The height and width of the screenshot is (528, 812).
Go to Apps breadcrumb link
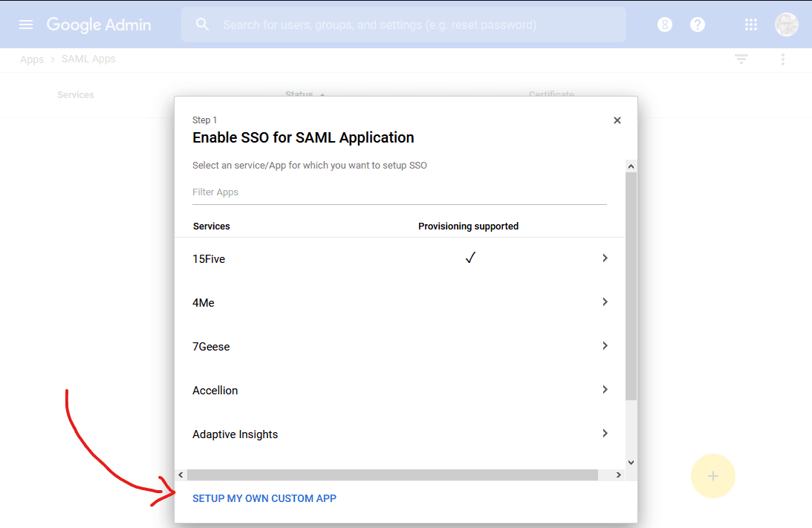(x=31, y=59)
